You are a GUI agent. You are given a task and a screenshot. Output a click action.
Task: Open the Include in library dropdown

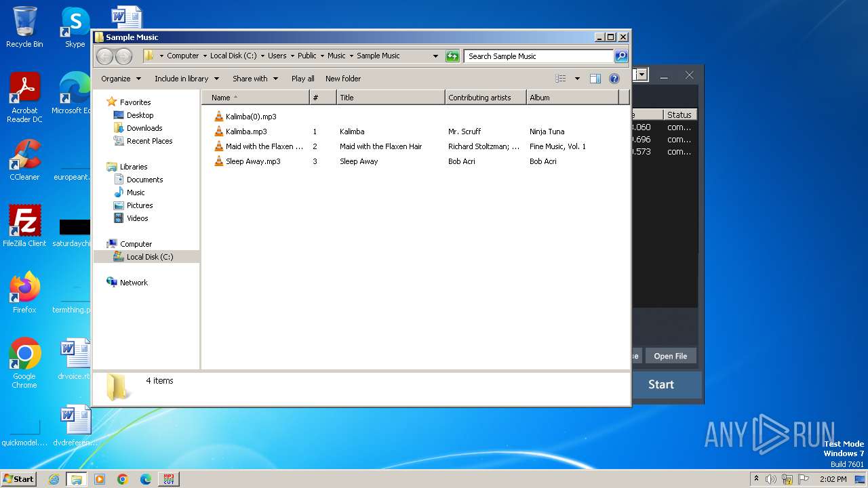tap(186, 79)
